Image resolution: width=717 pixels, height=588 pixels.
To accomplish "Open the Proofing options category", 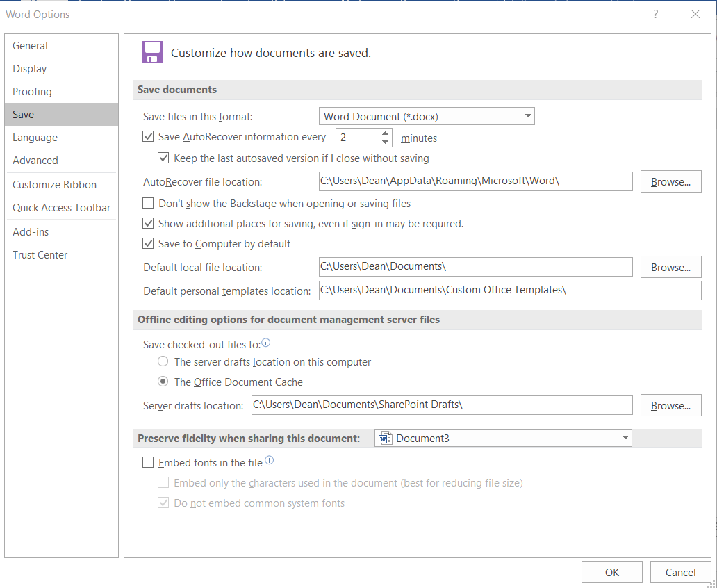I will tap(61, 92).
